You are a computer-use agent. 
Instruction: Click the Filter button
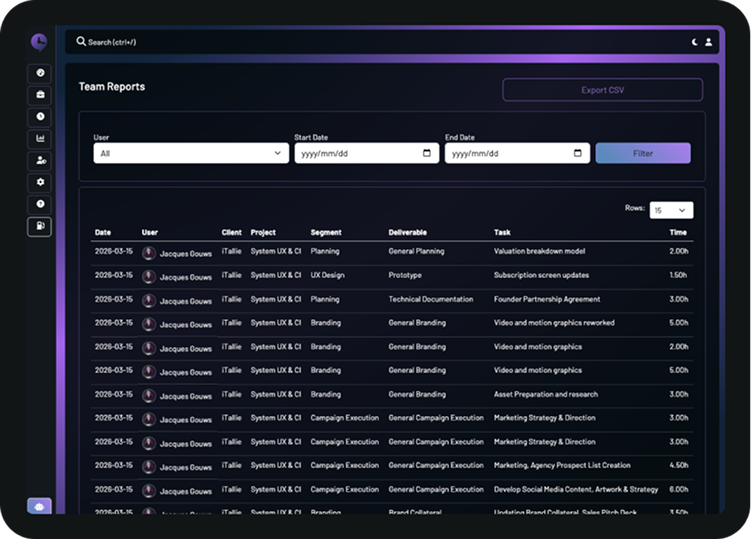642,153
